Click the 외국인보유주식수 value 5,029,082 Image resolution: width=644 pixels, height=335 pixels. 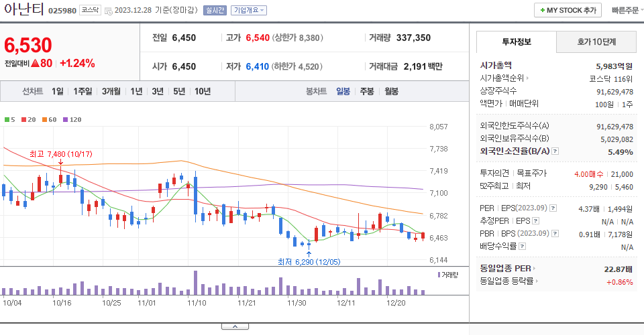[x=616, y=139]
